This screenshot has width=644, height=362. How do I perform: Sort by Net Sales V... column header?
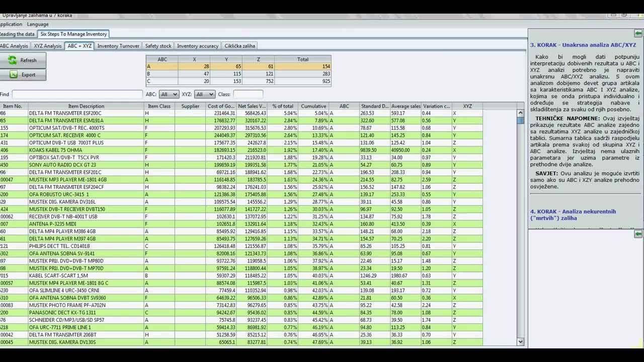click(252, 106)
